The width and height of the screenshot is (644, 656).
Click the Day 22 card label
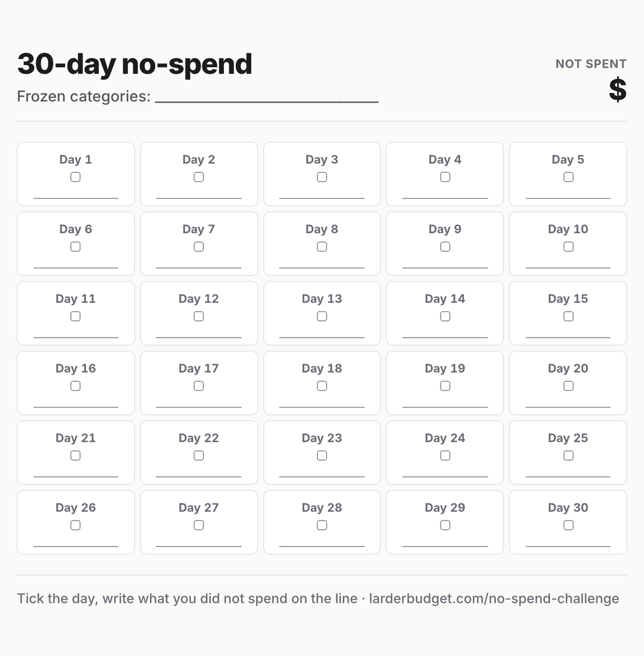(x=199, y=438)
